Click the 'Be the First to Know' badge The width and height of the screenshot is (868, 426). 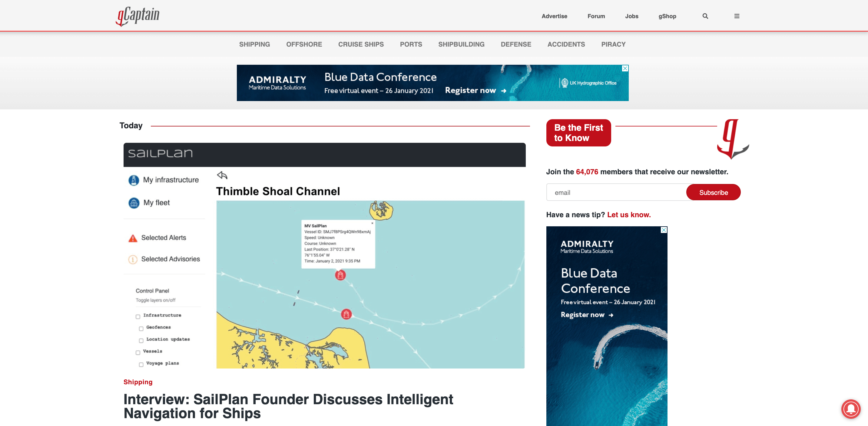point(578,133)
